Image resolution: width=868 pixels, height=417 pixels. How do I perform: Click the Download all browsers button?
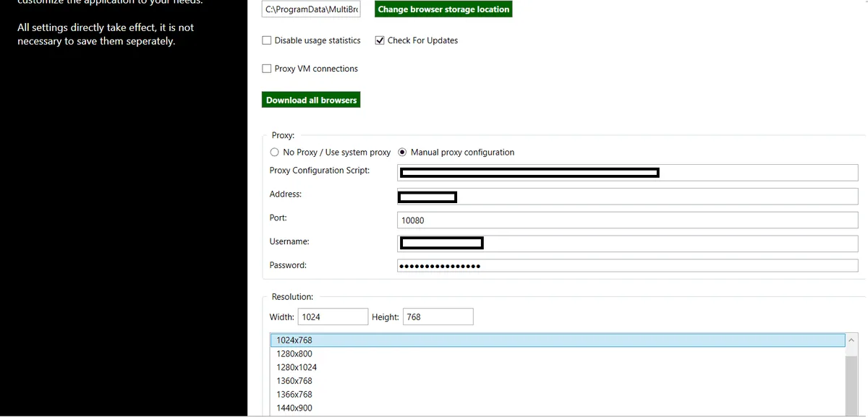pos(311,100)
